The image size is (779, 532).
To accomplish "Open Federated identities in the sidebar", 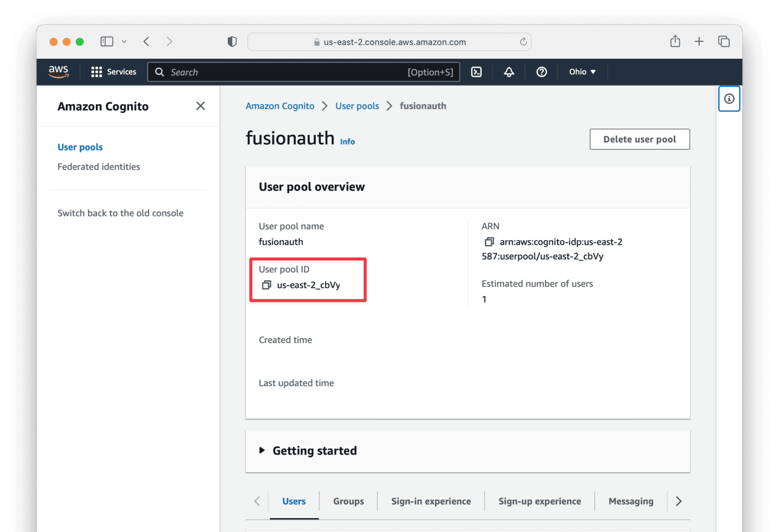I will (99, 167).
